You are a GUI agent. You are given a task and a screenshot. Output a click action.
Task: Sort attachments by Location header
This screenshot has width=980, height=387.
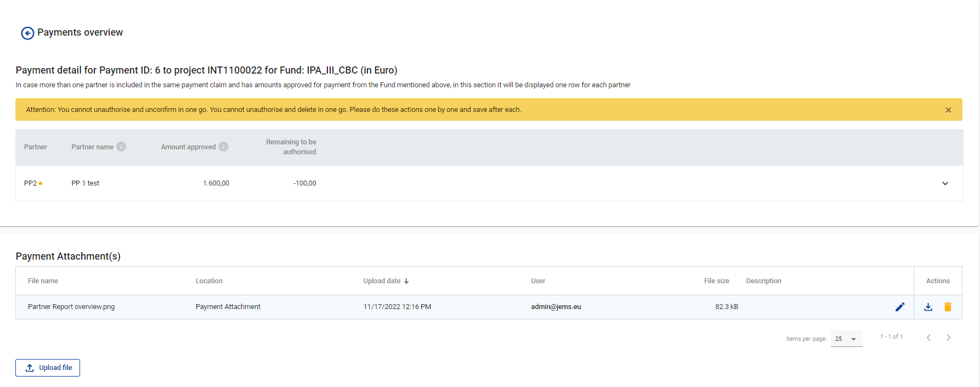pos(209,281)
